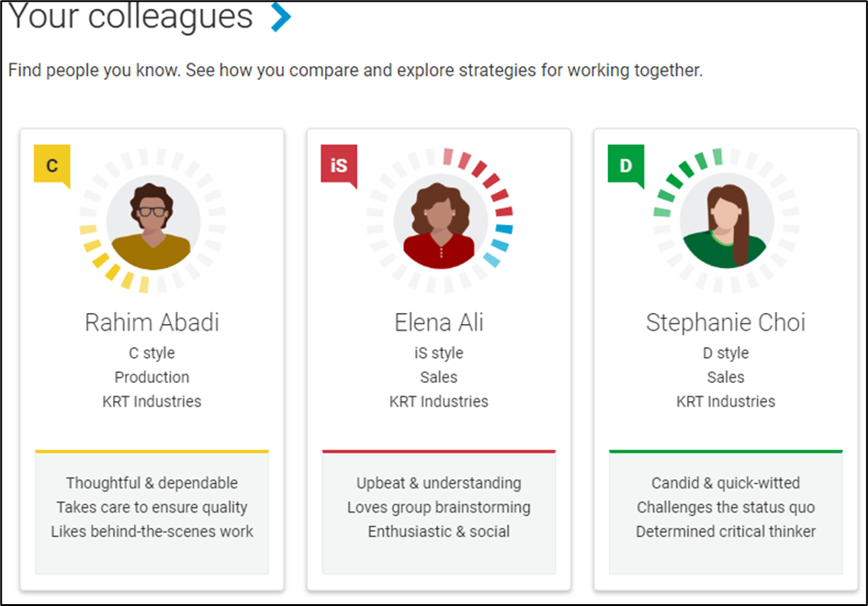The width and height of the screenshot is (868, 606).
Task: Click the D style text under Stephanie Choi
Action: [x=726, y=353]
